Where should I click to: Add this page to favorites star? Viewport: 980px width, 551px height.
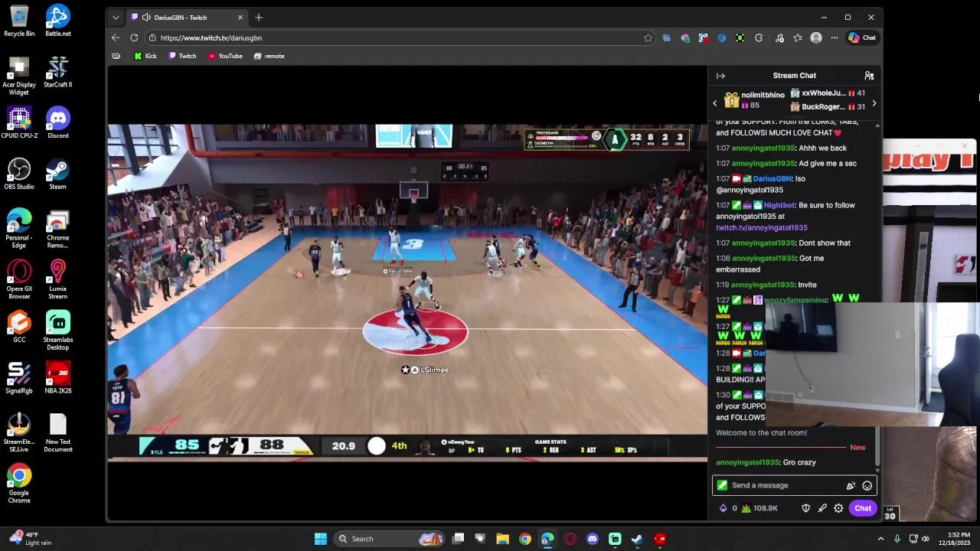click(x=648, y=37)
